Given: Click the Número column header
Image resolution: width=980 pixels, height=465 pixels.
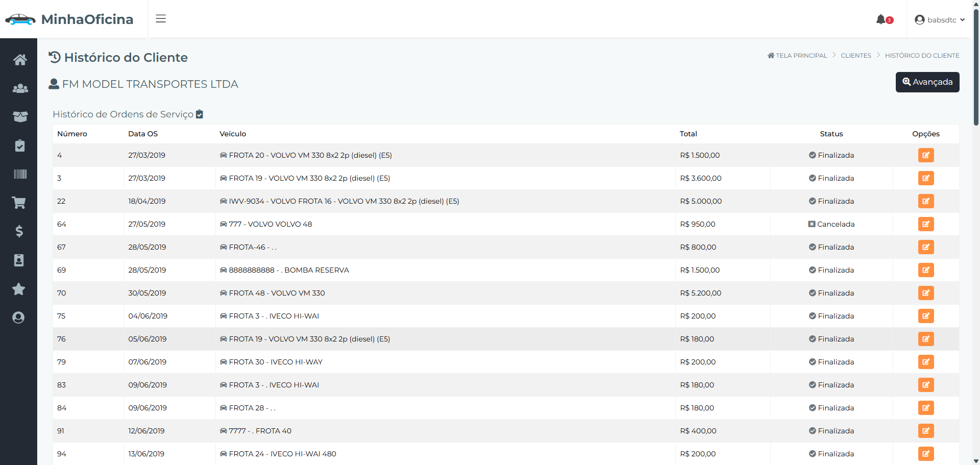Looking at the screenshot, I should coord(72,134).
